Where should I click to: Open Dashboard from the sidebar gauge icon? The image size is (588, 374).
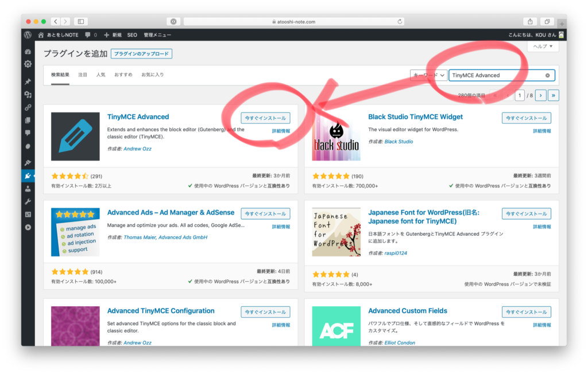(x=28, y=52)
